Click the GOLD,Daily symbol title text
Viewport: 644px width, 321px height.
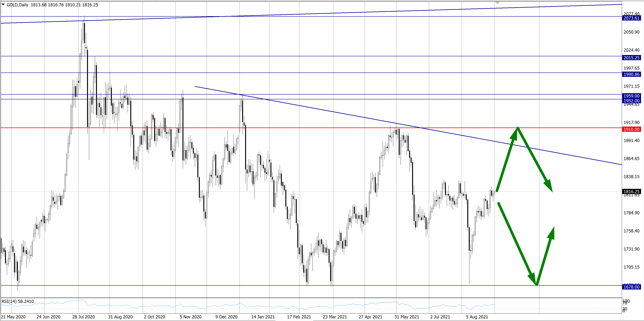click(17, 5)
